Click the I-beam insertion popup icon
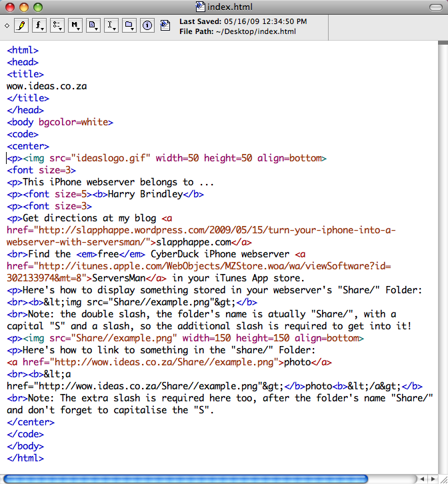This screenshot has height=484, width=448. coord(112,26)
